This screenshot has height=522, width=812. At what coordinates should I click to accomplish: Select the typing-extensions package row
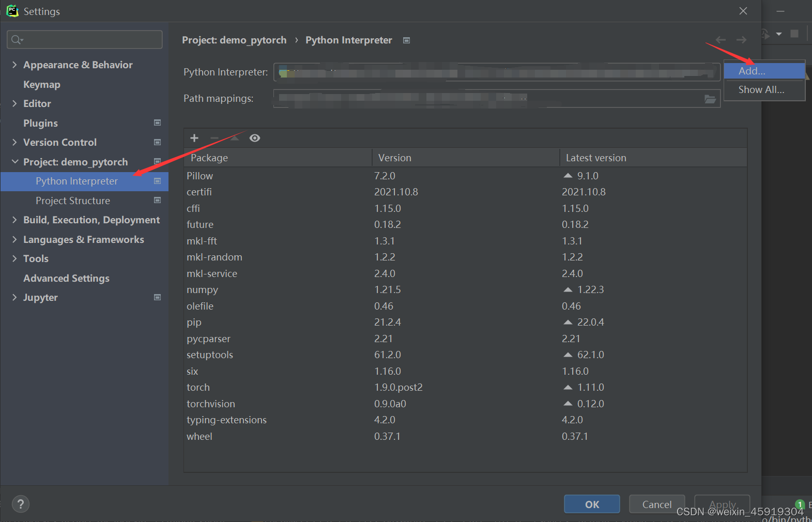click(466, 420)
